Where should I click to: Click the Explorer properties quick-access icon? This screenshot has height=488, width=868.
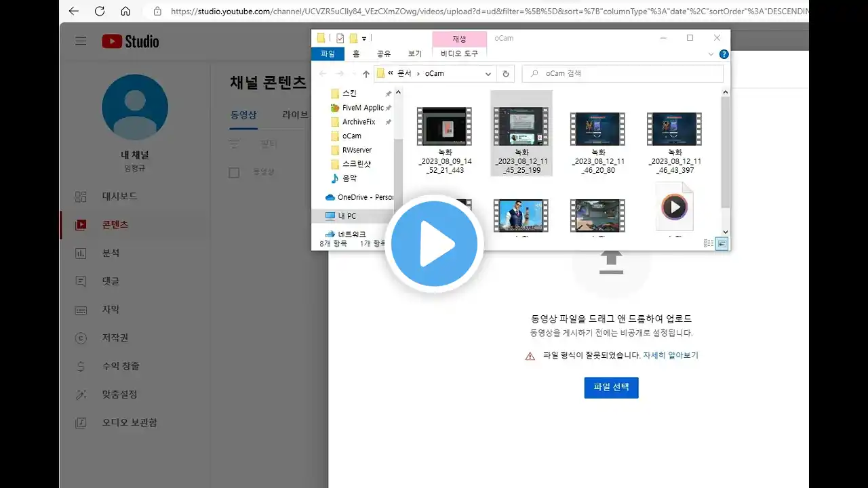click(340, 38)
